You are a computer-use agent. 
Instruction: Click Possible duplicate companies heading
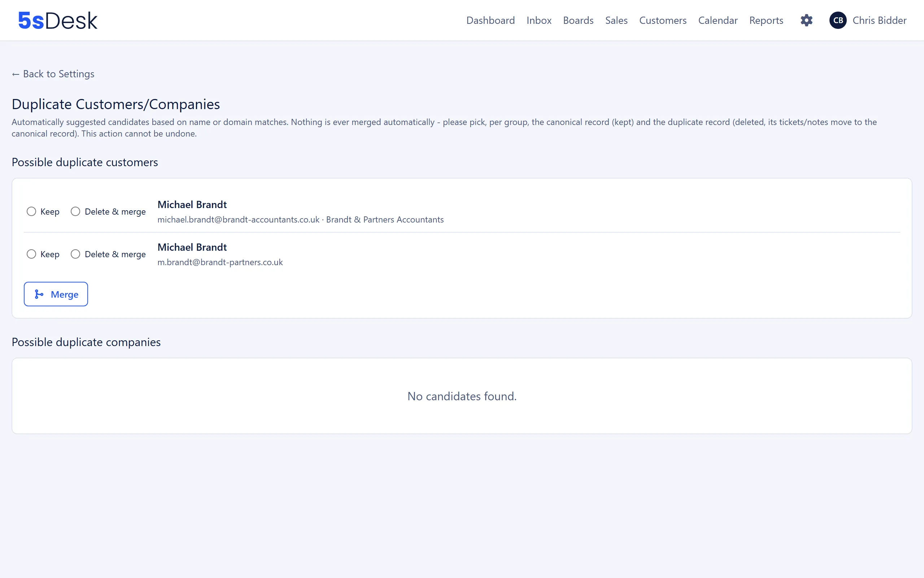86,342
